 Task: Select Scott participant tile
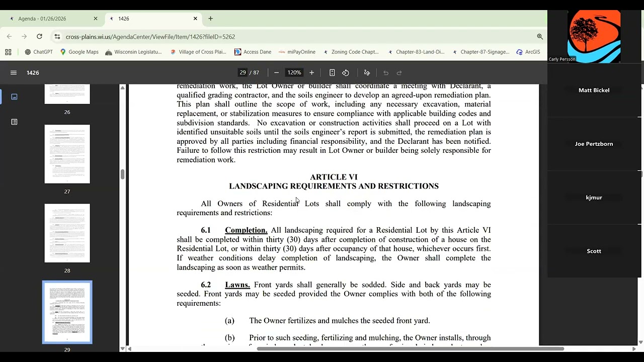pyautogui.click(x=594, y=251)
